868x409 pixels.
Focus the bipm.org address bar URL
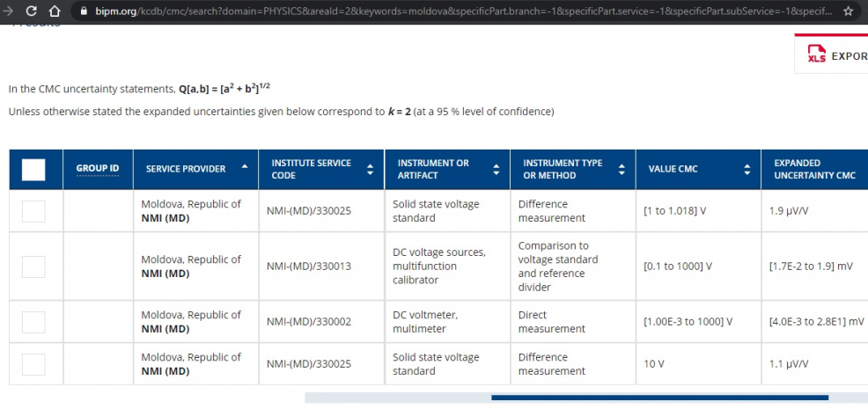[463, 11]
